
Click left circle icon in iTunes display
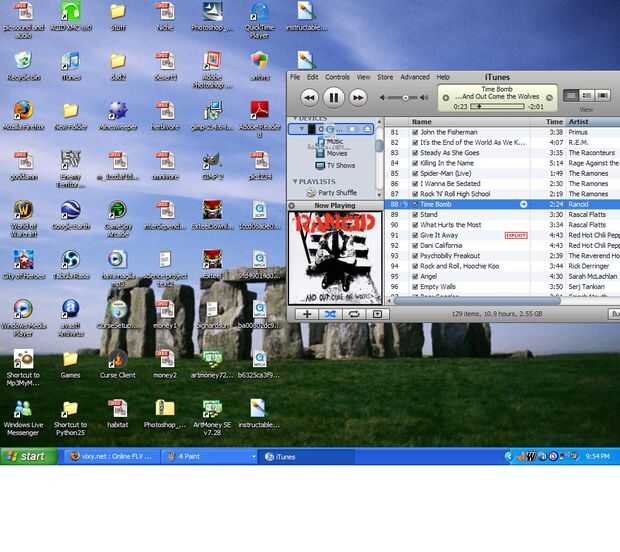446,98
